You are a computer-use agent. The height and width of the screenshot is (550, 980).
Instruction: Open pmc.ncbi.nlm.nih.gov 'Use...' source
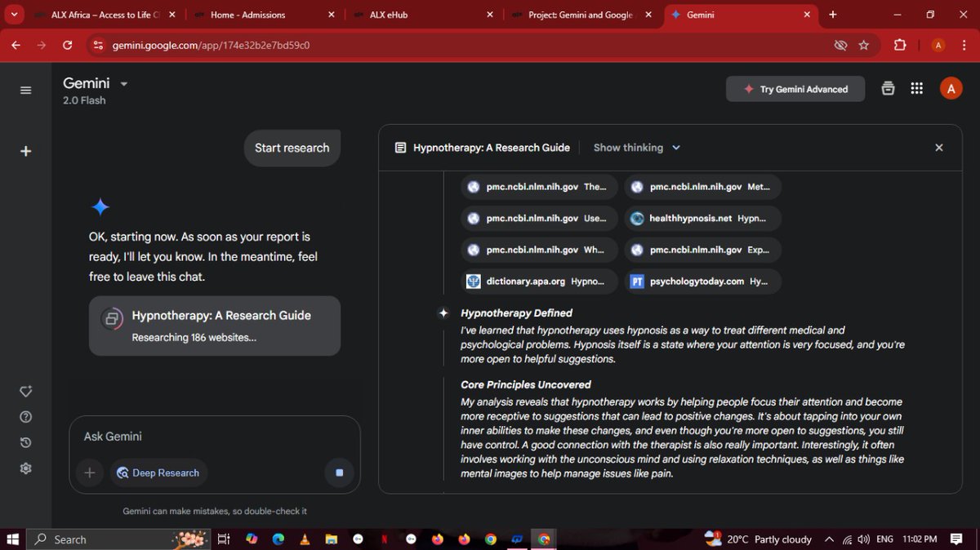[539, 219]
